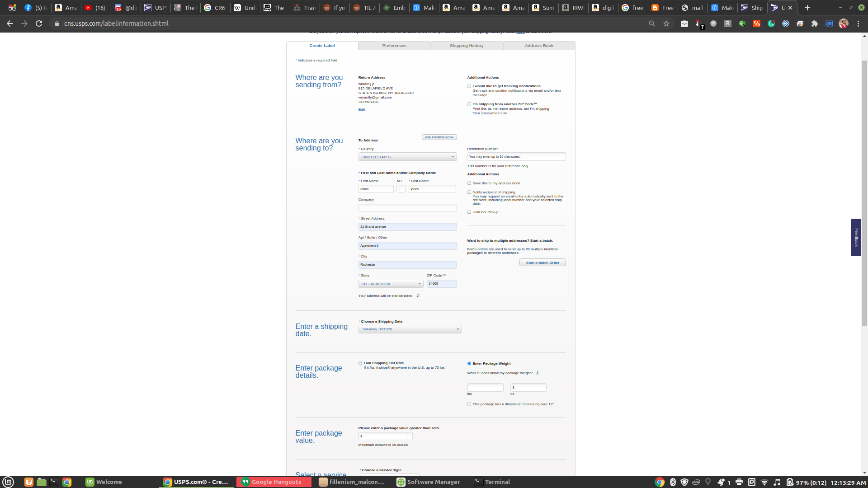Select I am Shipping Flat Rate option
868x488 pixels.
point(360,364)
